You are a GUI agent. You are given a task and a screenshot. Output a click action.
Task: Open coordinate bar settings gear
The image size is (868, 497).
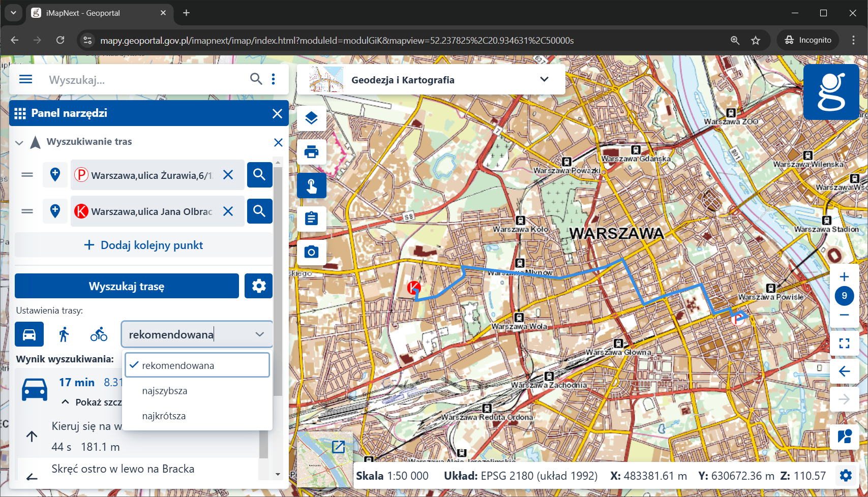(x=846, y=476)
